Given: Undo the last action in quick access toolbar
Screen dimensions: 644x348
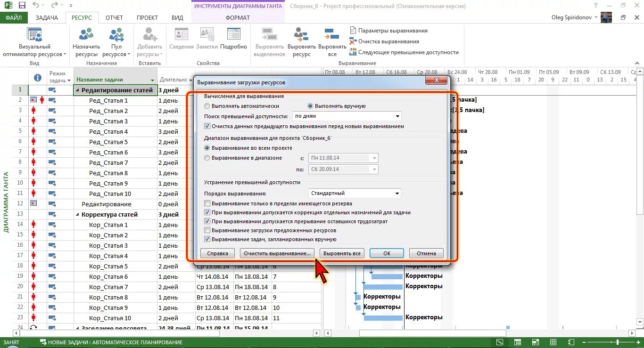Looking at the screenshot, I should pos(36,6).
